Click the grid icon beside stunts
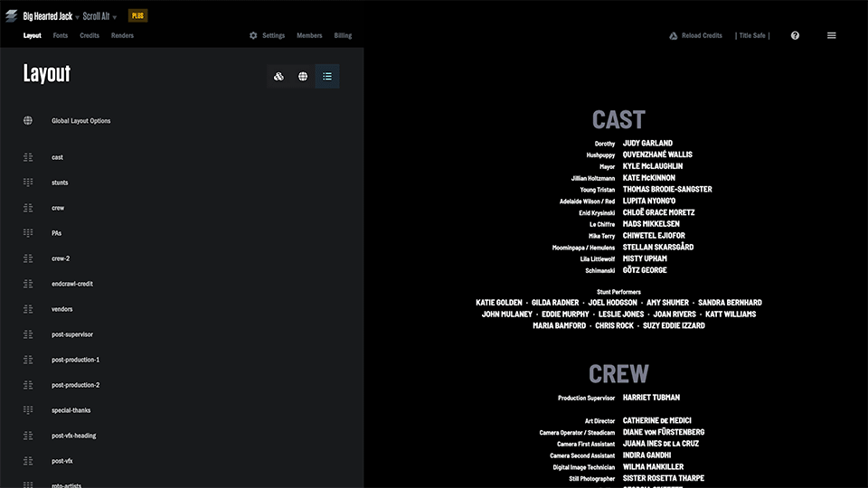The height and width of the screenshot is (488, 868). (28, 183)
